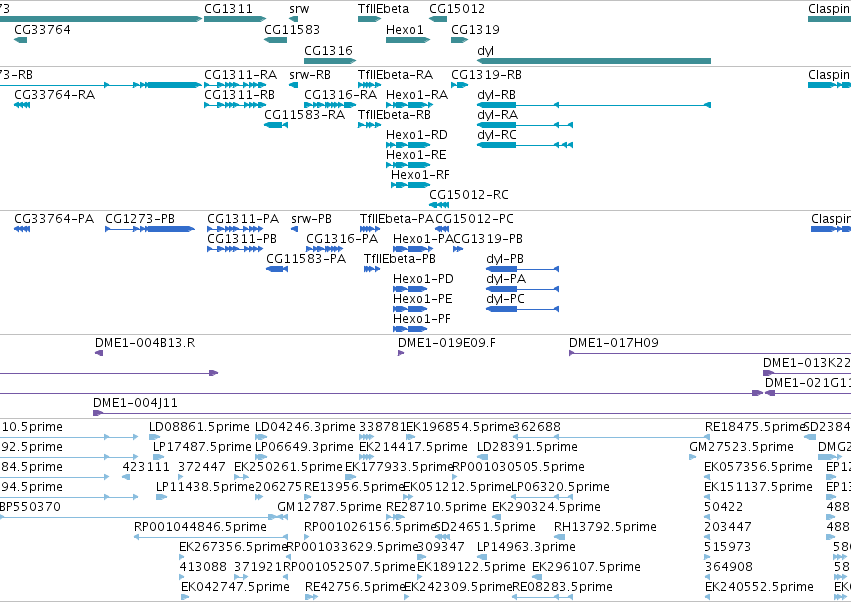Image resolution: width=851 pixels, height=602 pixels.
Task: Select the dyl-PC protein label
Action: [x=505, y=299]
